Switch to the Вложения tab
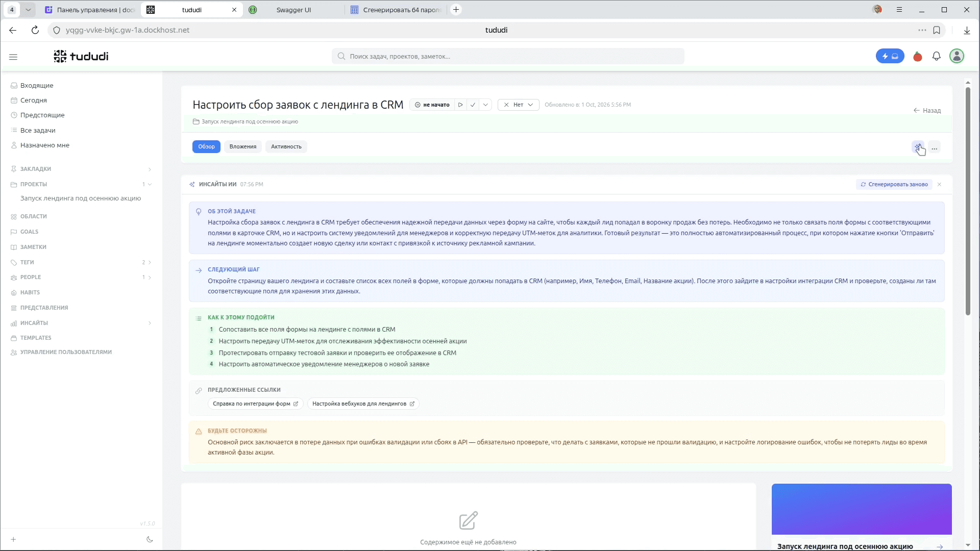The width and height of the screenshot is (980, 551). [243, 146]
